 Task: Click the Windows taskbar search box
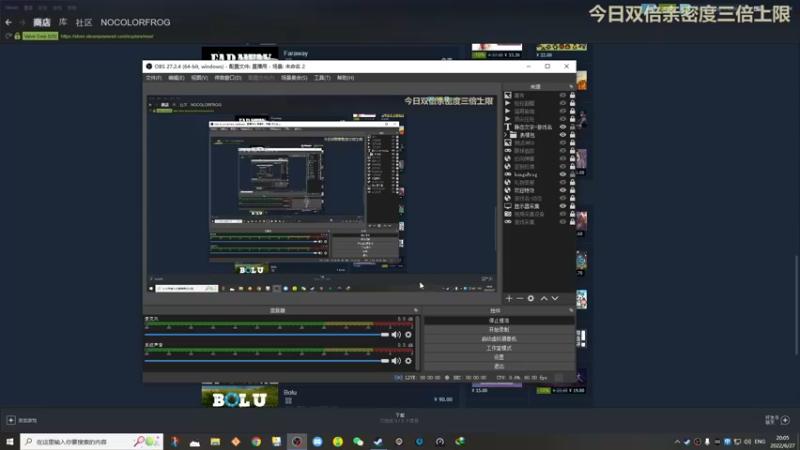tap(91, 442)
